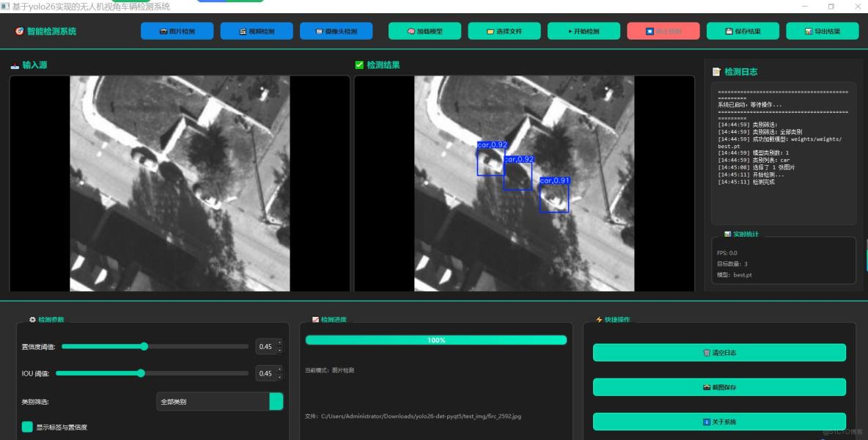This screenshot has height=440, width=868.
Task: Decrease IOU threshold with spinner down arrow
Action: click(279, 377)
